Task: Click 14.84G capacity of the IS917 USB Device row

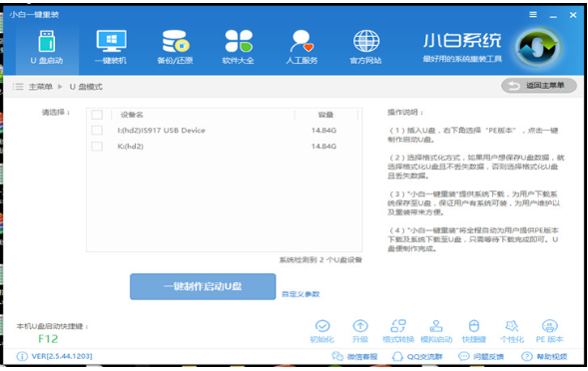Action: (323, 131)
